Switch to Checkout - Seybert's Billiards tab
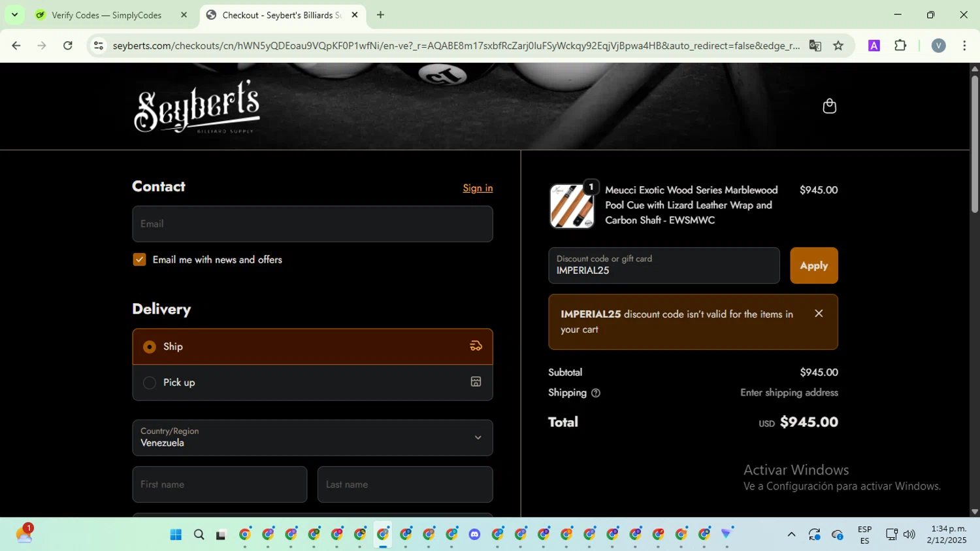Viewport: 980px width, 551px height. (283, 15)
